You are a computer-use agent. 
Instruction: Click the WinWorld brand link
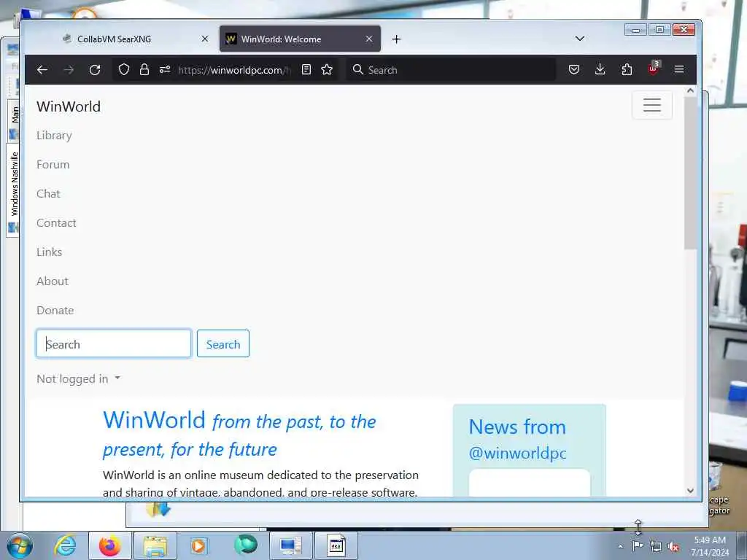click(x=69, y=106)
